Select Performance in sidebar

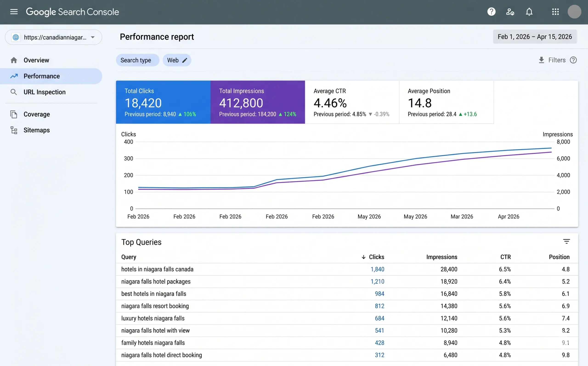[x=51, y=76]
